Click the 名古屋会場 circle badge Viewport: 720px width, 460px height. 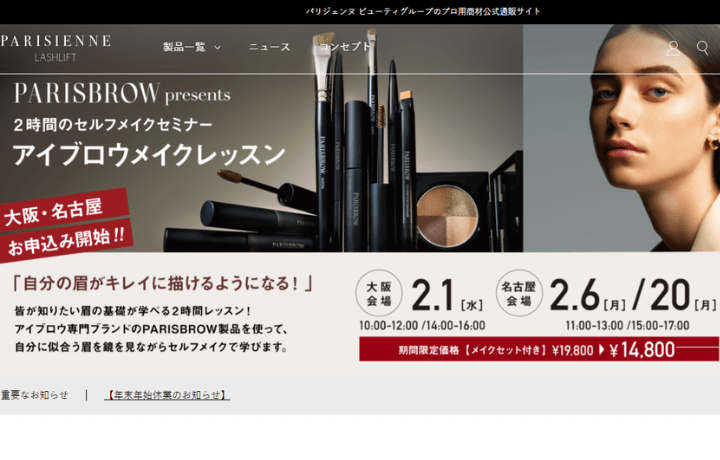[519, 293]
